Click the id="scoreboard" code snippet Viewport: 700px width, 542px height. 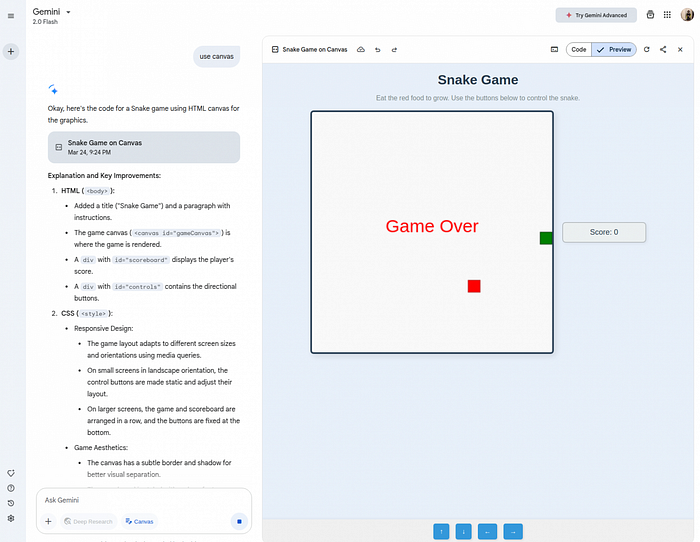click(141, 260)
